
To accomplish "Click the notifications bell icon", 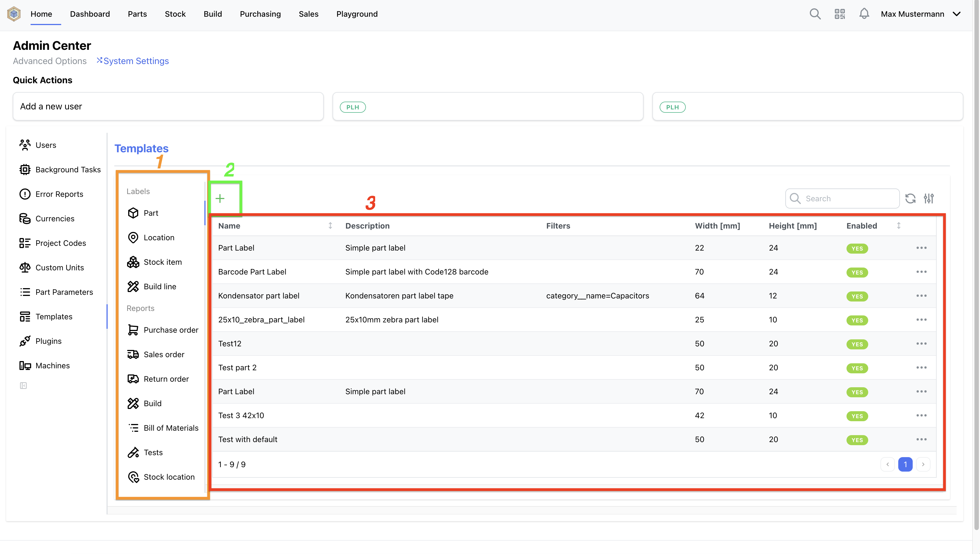I will (x=864, y=14).
